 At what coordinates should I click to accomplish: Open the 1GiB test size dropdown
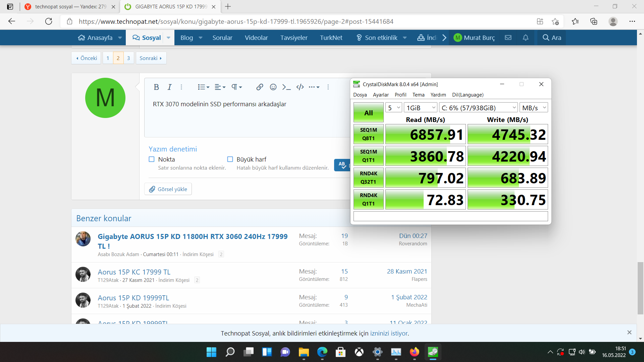click(421, 108)
